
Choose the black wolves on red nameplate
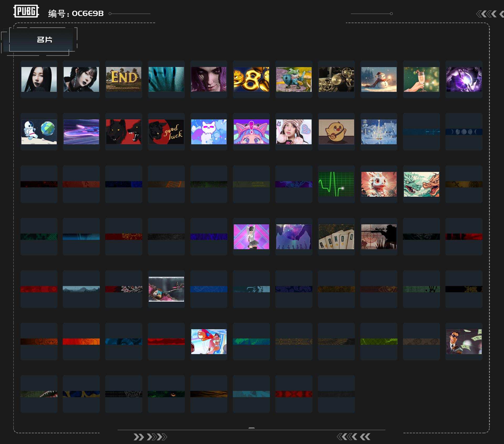(x=124, y=132)
